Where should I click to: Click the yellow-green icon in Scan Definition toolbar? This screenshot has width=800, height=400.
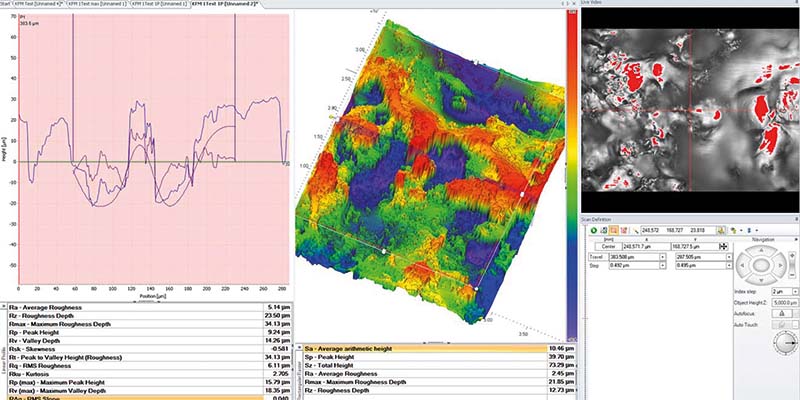733,231
